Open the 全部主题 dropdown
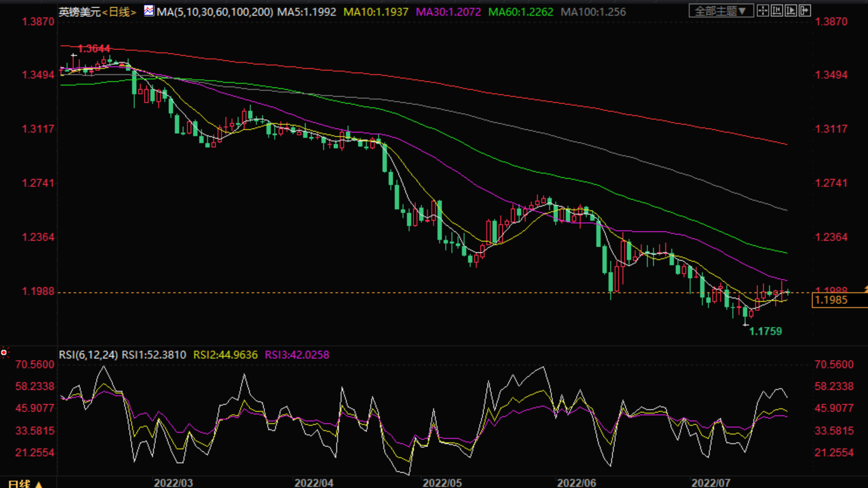This screenshot has height=488, width=868. click(x=720, y=11)
